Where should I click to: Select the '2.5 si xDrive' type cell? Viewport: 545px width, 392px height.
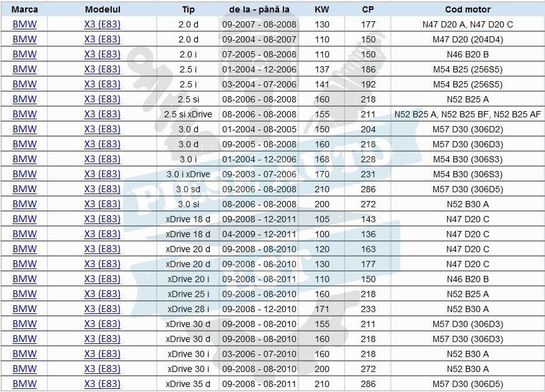[x=188, y=114]
